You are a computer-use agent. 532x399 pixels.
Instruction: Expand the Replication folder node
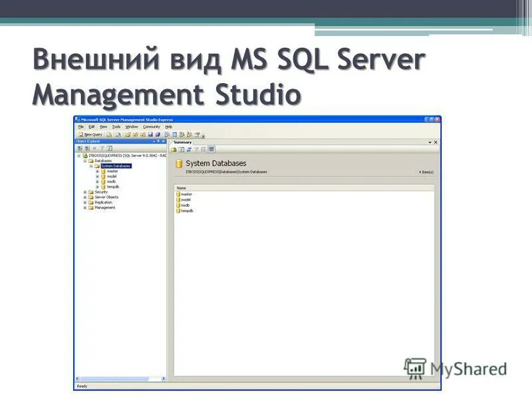click(85, 203)
